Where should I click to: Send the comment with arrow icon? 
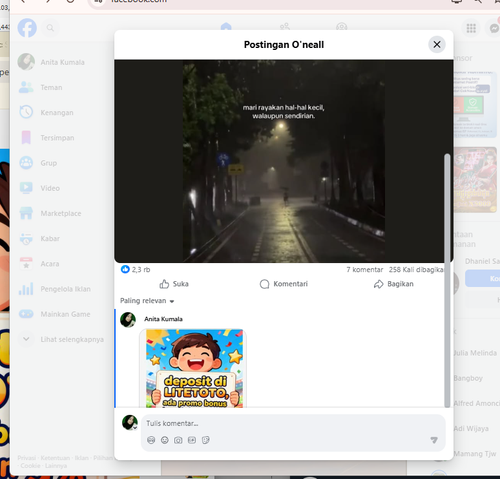click(x=434, y=440)
